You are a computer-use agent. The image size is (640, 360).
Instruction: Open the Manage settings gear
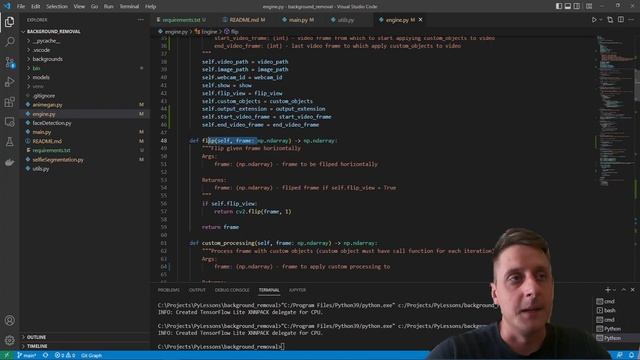click(9, 340)
